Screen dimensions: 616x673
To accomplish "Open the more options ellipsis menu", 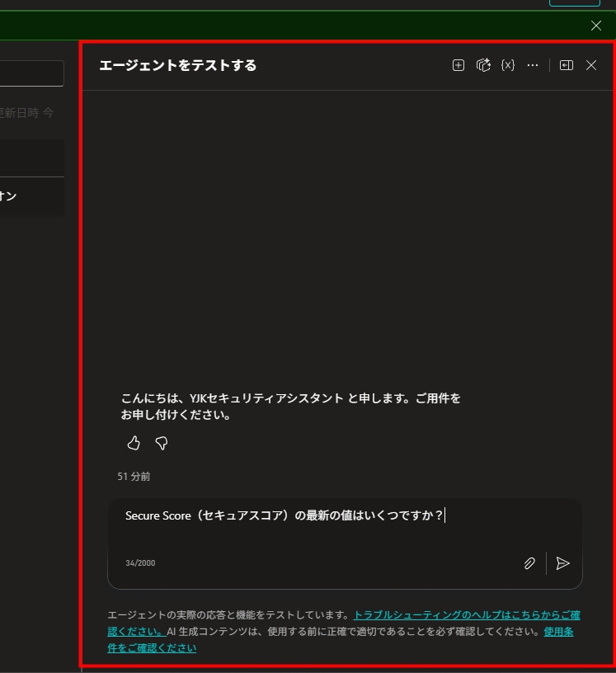I will click(x=533, y=65).
